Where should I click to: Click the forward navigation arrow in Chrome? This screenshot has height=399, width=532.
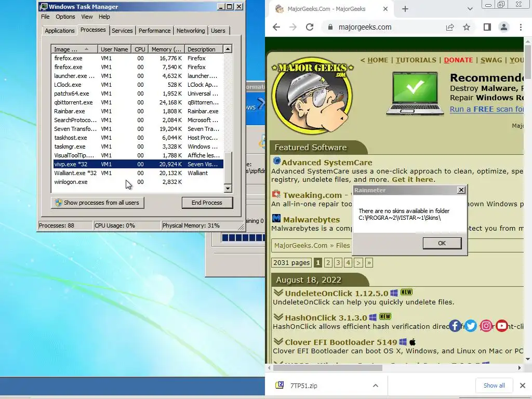click(x=293, y=27)
